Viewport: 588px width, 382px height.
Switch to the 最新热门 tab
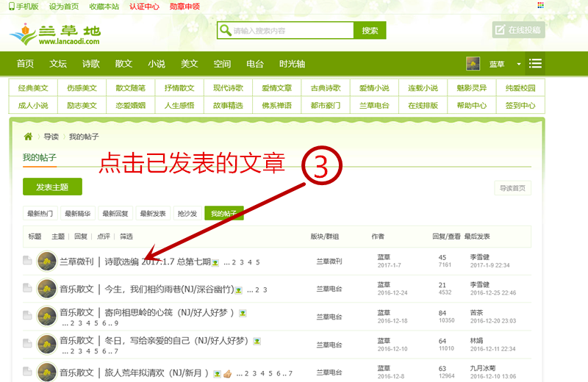40,214
